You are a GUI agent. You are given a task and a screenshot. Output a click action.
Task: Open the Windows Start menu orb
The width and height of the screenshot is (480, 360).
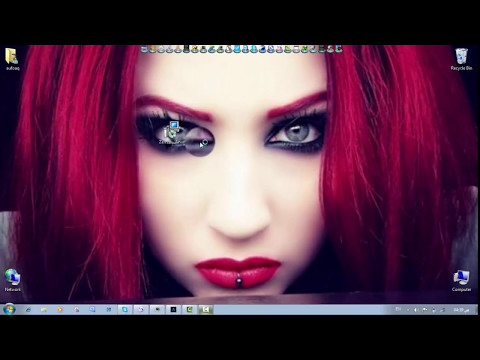9,309
